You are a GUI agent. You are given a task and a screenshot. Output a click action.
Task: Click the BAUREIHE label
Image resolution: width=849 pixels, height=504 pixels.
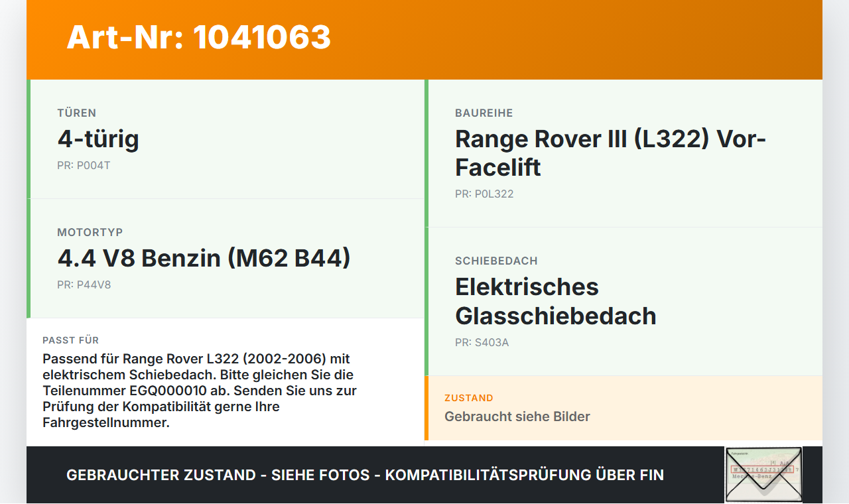pos(484,113)
